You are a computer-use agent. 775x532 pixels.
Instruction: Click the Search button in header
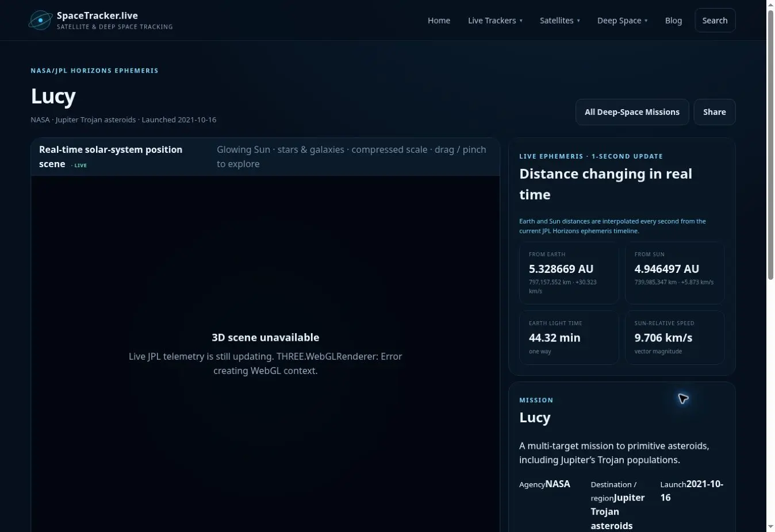715,20
